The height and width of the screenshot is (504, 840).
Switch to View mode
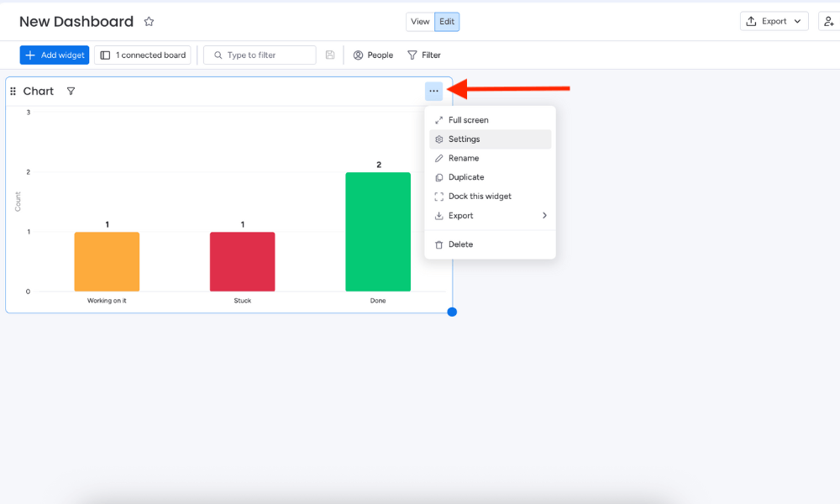coord(420,22)
